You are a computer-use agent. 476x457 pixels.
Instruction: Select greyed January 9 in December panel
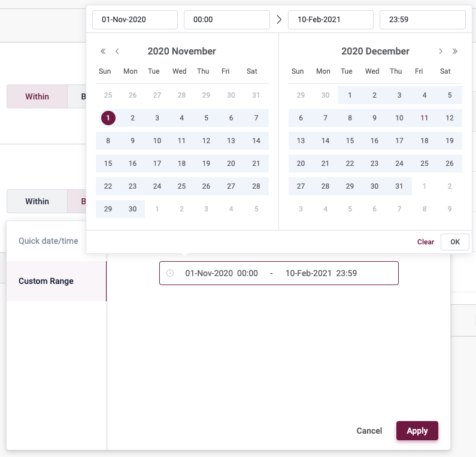450,209
